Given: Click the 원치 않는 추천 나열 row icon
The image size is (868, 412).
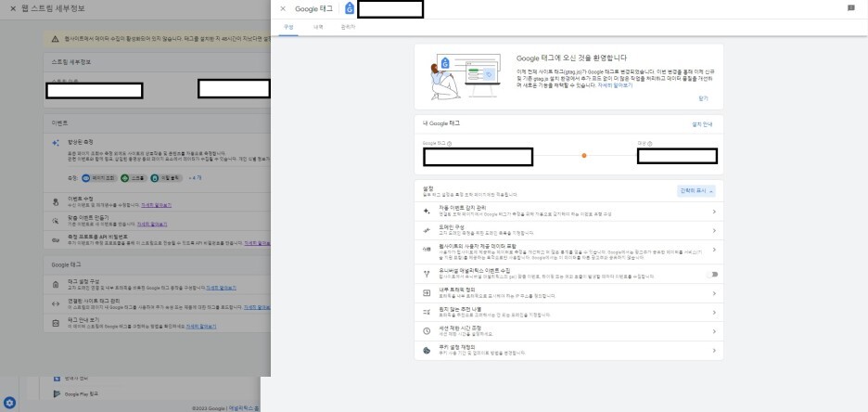Looking at the screenshot, I should 427,312.
